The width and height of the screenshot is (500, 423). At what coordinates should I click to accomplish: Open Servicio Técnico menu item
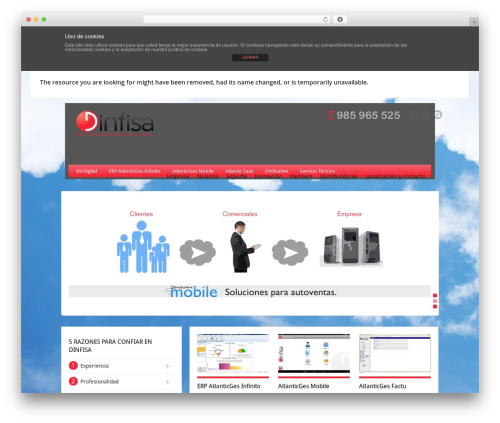pos(317,171)
